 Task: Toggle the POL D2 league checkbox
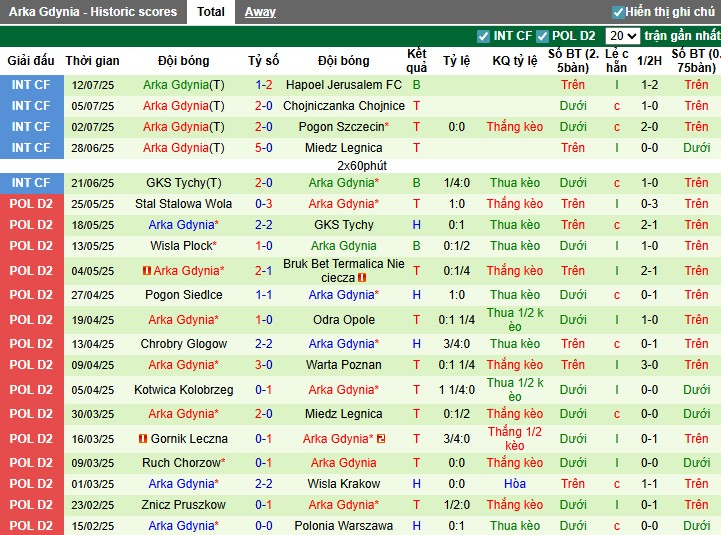(543, 36)
